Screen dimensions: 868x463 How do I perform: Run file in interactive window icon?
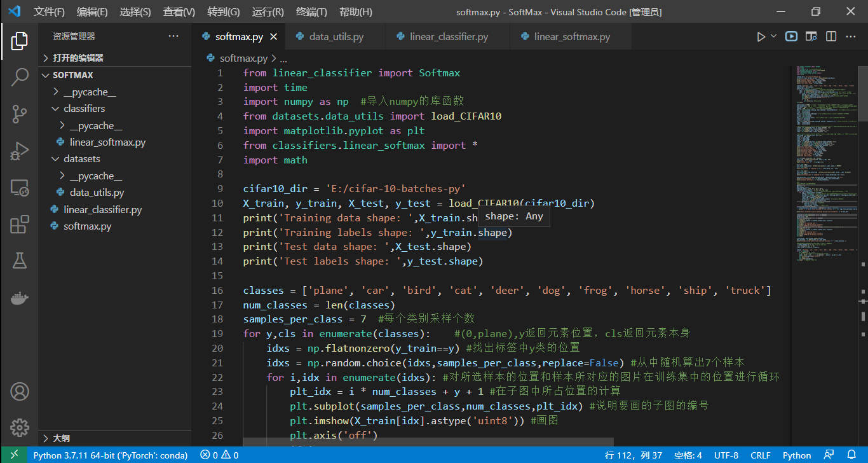coord(791,37)
